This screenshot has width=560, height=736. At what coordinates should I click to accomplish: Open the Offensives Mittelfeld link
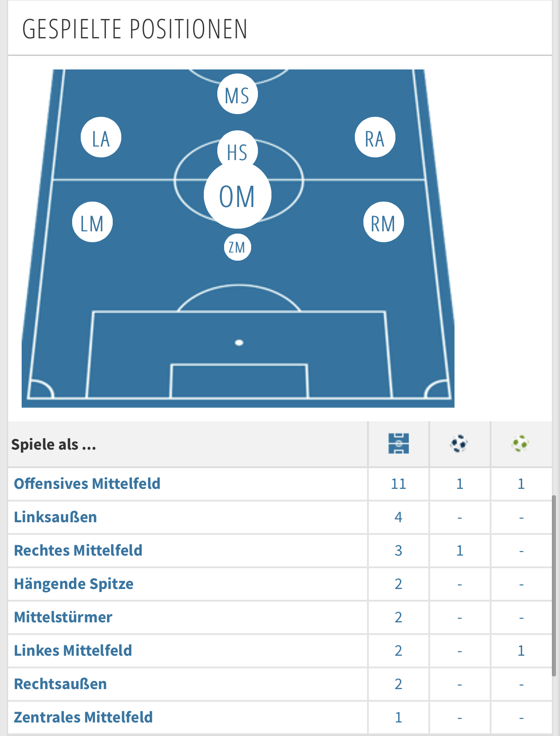87,483
